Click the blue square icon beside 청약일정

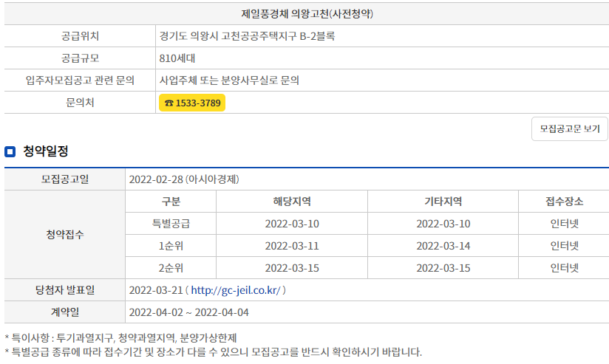pos(10,151)
